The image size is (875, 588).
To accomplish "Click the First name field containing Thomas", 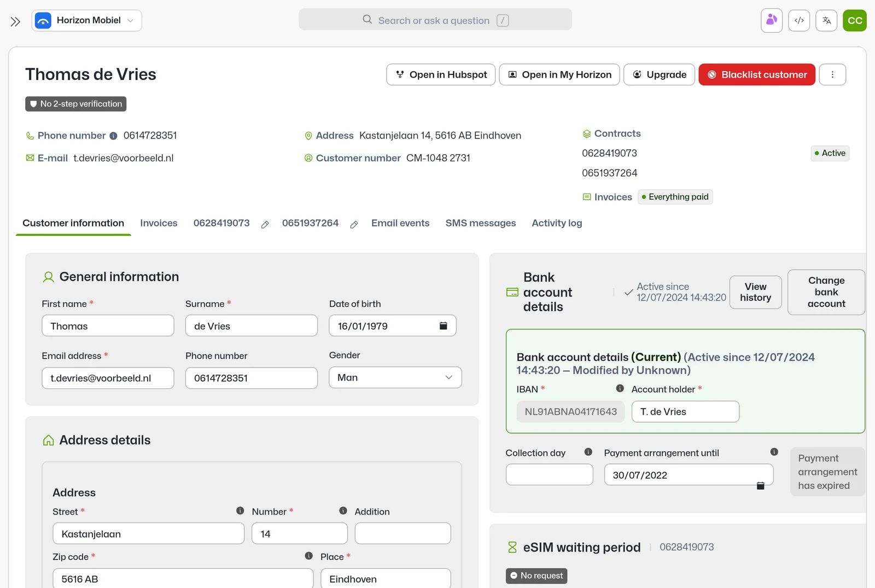I will (108, 326).
